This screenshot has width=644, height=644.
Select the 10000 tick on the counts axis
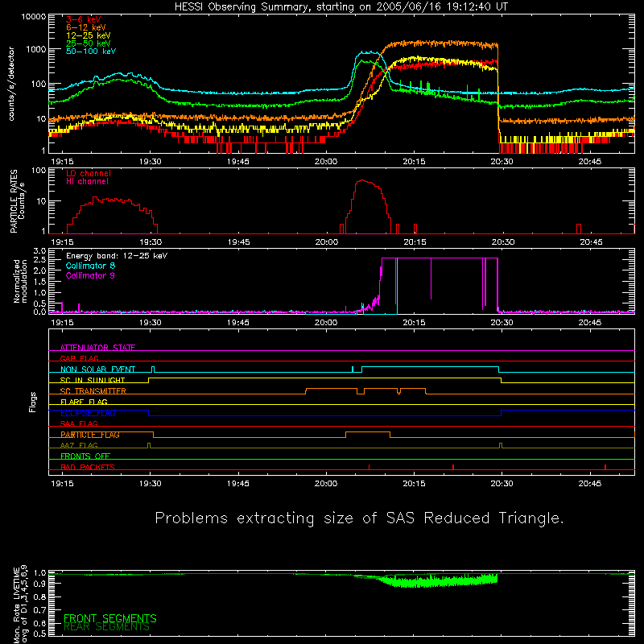click(x=34, y=17)
